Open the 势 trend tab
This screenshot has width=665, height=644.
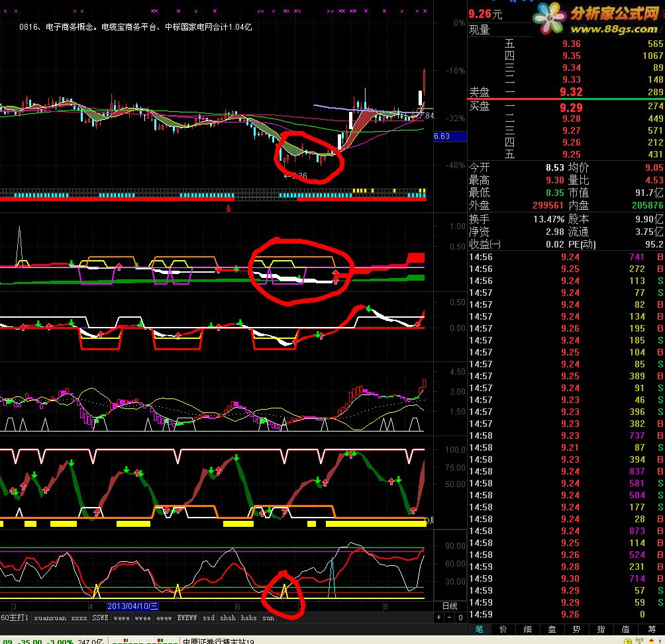pyautogui.click(x=576, y=629)
